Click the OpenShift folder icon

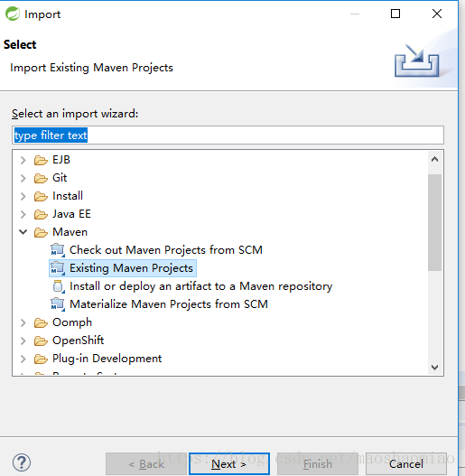(x=41, y=341)
